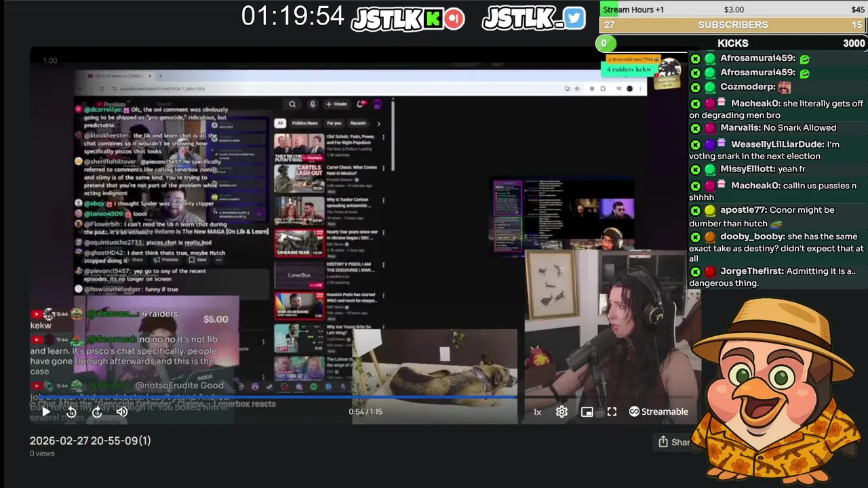868x488 pixels.
Task: Expand more filter chips with the chevron
Action: pos(378,123)
